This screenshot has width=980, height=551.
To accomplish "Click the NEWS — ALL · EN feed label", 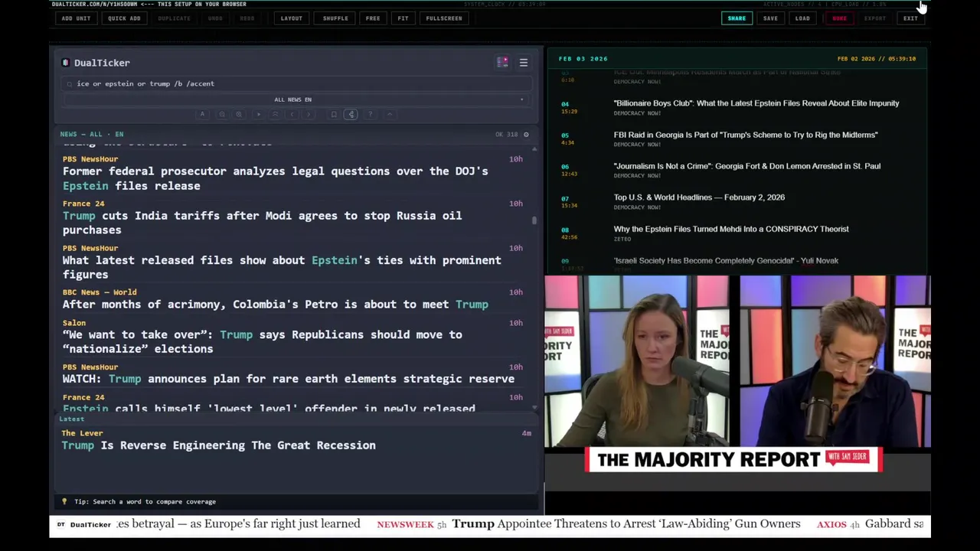I will pos(92,135).
